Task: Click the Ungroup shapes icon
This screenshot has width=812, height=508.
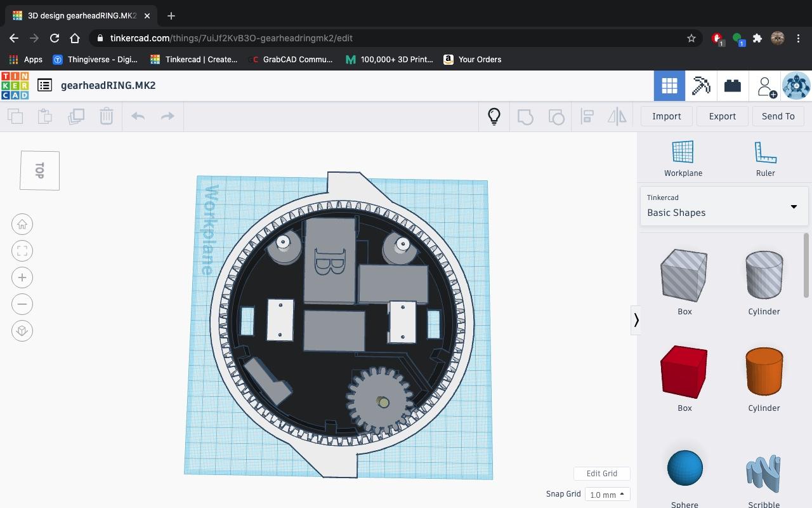Action: click(x=556, y=117)
